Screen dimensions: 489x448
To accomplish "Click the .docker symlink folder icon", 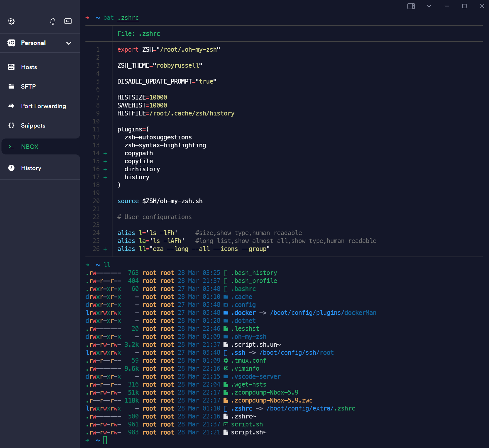I will tap(226, 313).
